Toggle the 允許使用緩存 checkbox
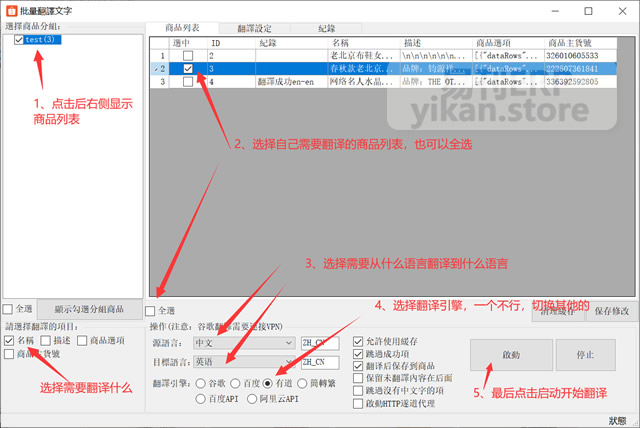This screenshot has width=640, height=428. click(358, 344)
